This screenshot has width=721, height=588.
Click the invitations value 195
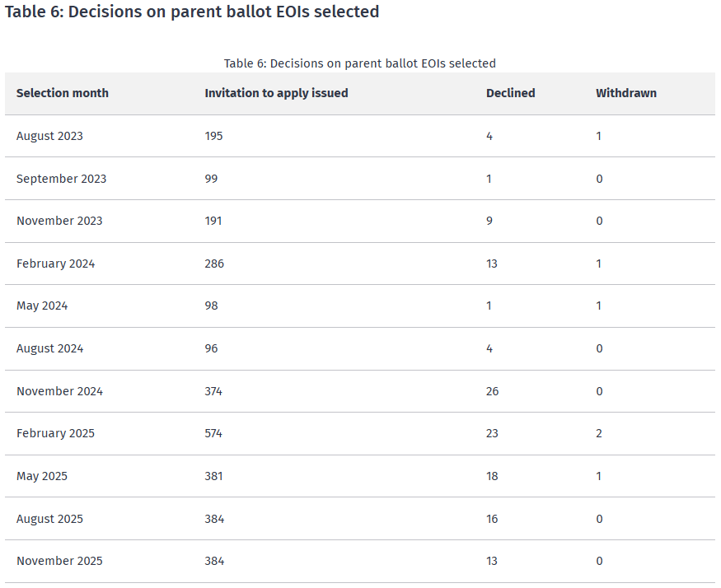click(x=214, y=136)
